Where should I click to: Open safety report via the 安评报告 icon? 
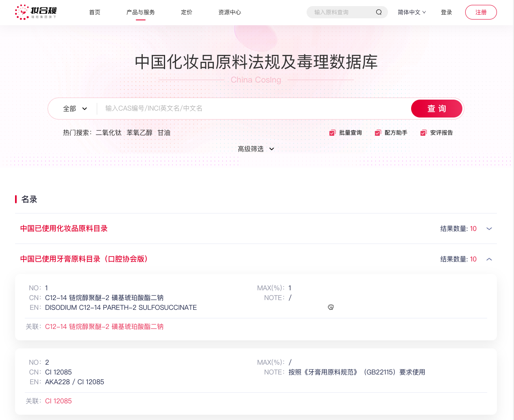point(423,133)
